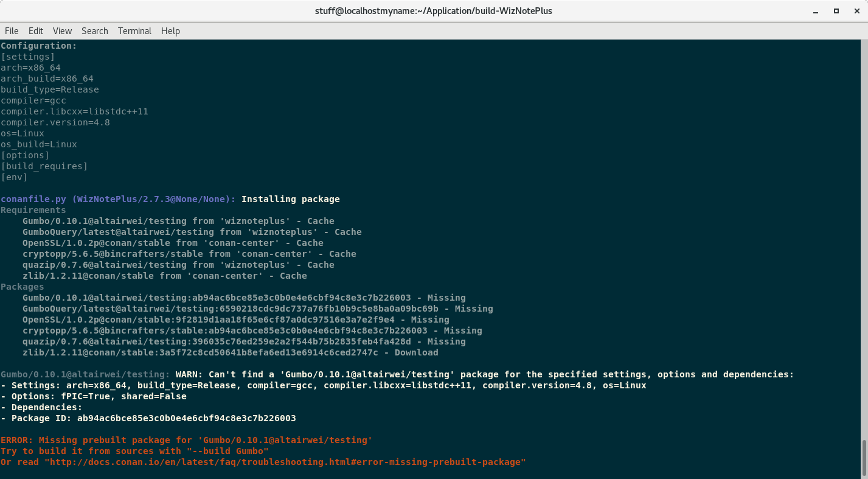Open the Terminal menu

[x=134, y=30]
